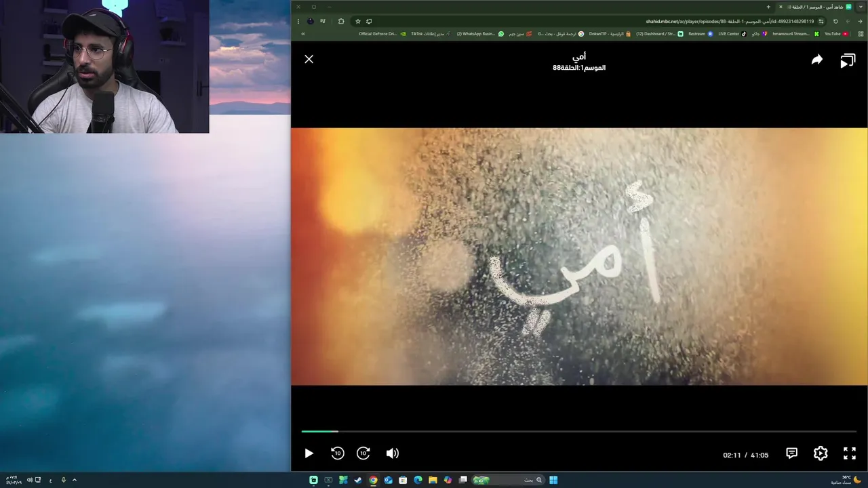Screen dimensions: 868x488
Task: Open the Chrome three-dot menu
Action: tap(298, 21)
